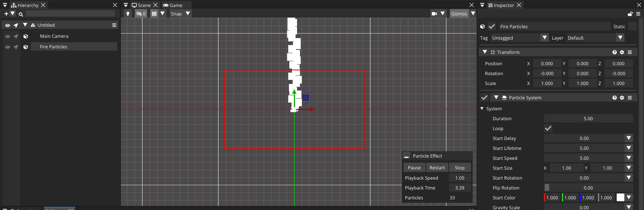Toggle visibility eye for Main Camera
Screen dimensions: 644x210
click(x=7, y=36)
